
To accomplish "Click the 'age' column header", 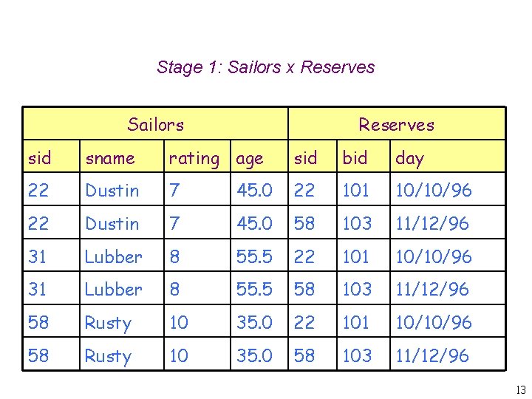I will click(x=250, y=158).
